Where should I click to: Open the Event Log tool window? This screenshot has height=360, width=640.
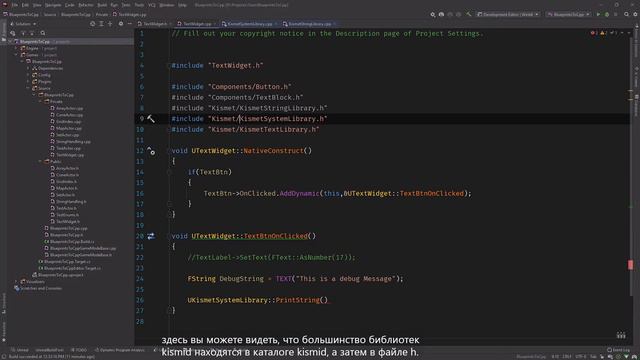[x=618, y=350]
